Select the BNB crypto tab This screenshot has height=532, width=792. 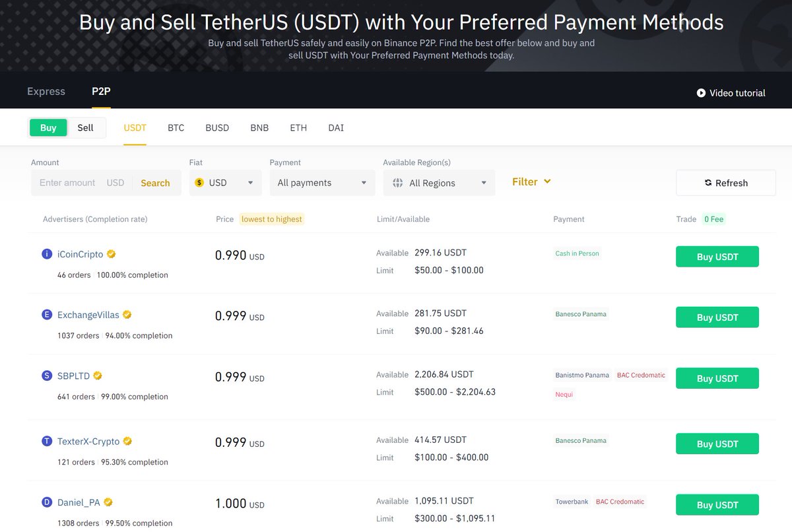(259, 127)
